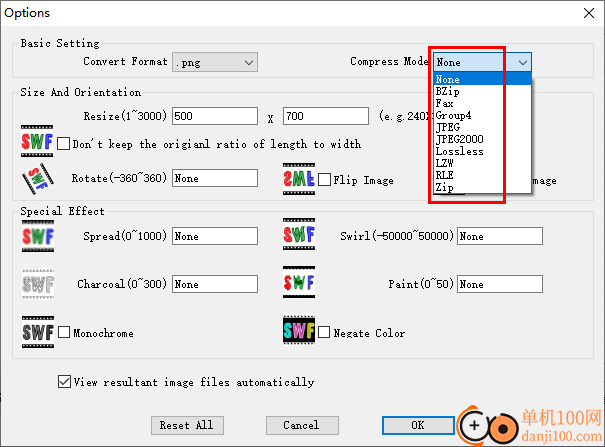Click the Cancel button

click(302, 425)
